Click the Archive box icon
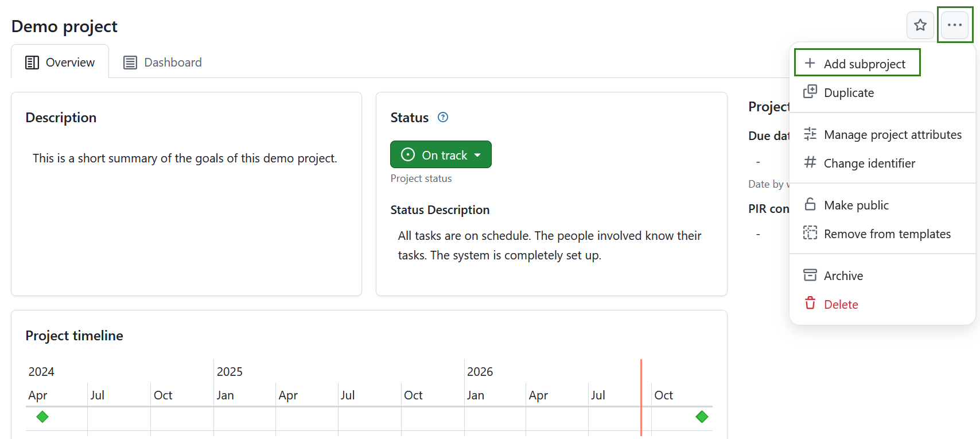Viewport: 980px width, 439px height. [x=810, y=275]
